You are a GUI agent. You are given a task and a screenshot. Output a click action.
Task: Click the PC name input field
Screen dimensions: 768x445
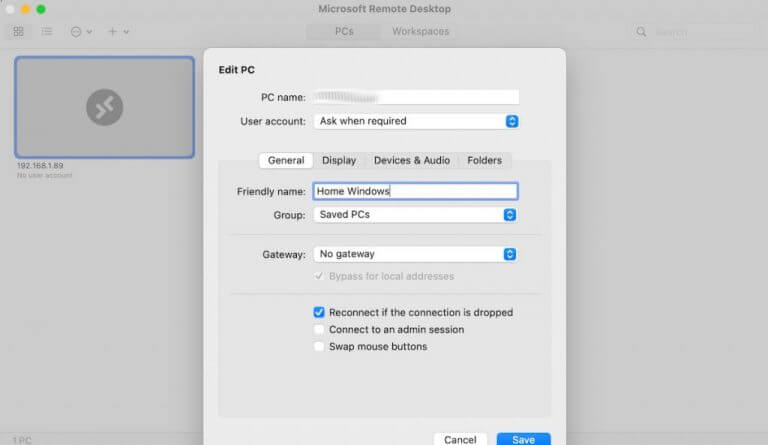[x=416, y=97]
